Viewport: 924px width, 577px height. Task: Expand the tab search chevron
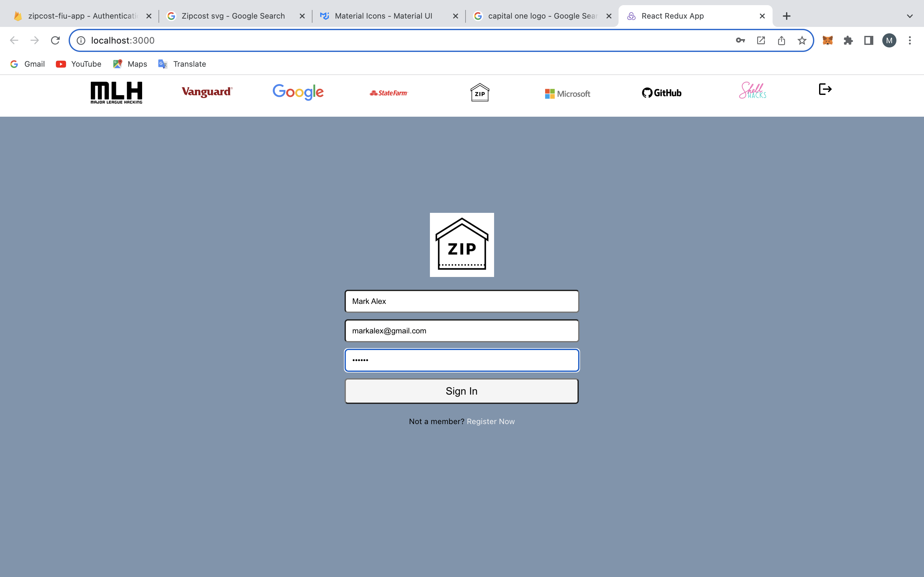point(910,16)
